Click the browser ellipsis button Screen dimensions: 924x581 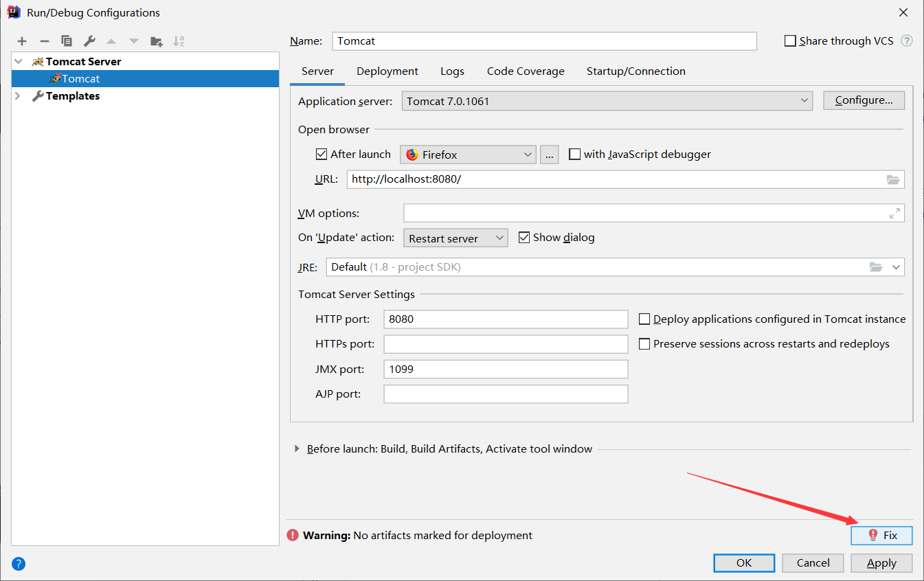tap(550, 155)
